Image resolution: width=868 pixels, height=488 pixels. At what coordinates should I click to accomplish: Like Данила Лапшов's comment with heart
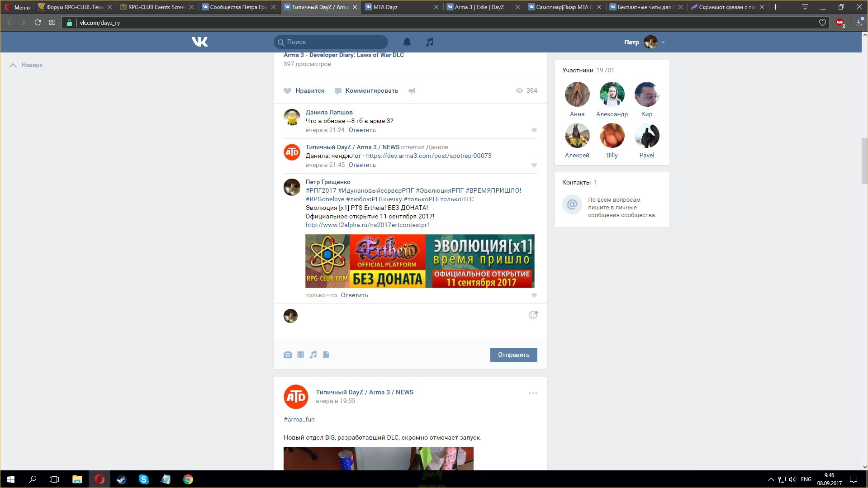[534, 130]
